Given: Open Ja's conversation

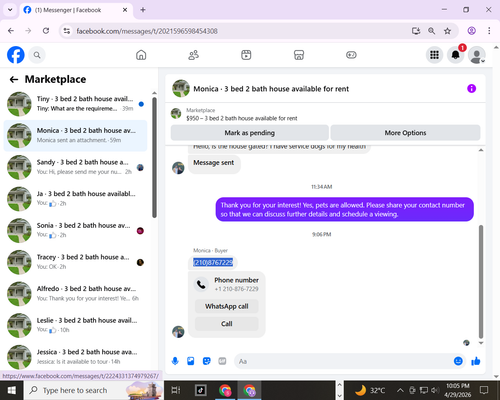Looking at the screenshot, I should tap(75, 199).
